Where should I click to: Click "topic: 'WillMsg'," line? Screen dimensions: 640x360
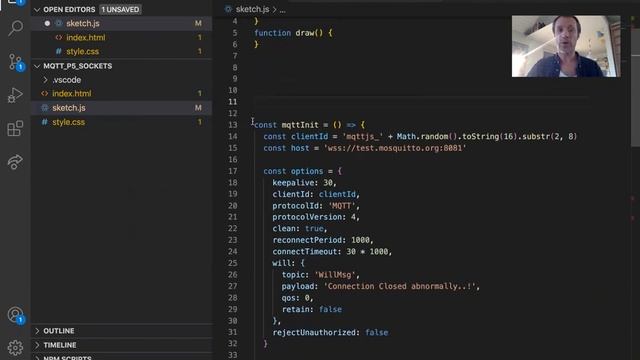click(321, 275)
